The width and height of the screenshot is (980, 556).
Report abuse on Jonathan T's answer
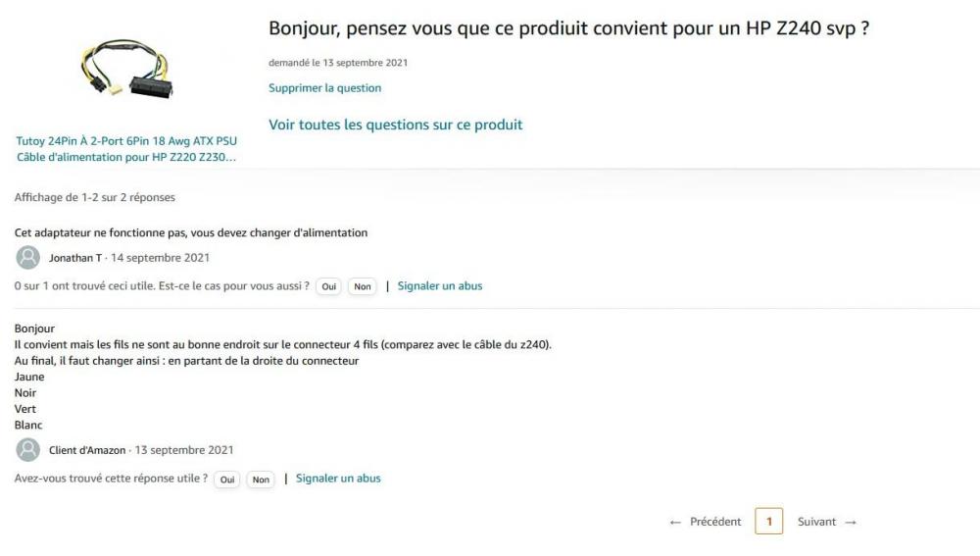(x=439, y=286)
